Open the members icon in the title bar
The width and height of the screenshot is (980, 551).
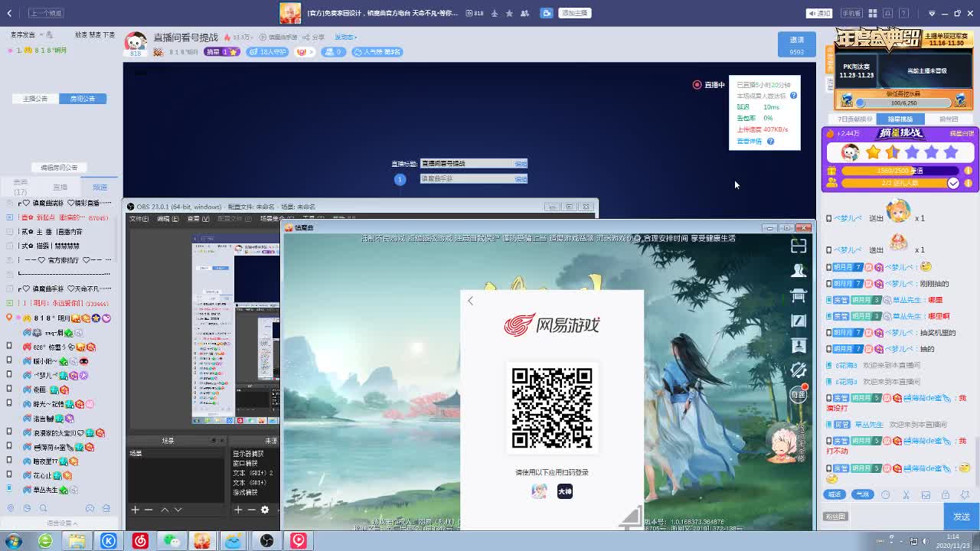[524, 13]
